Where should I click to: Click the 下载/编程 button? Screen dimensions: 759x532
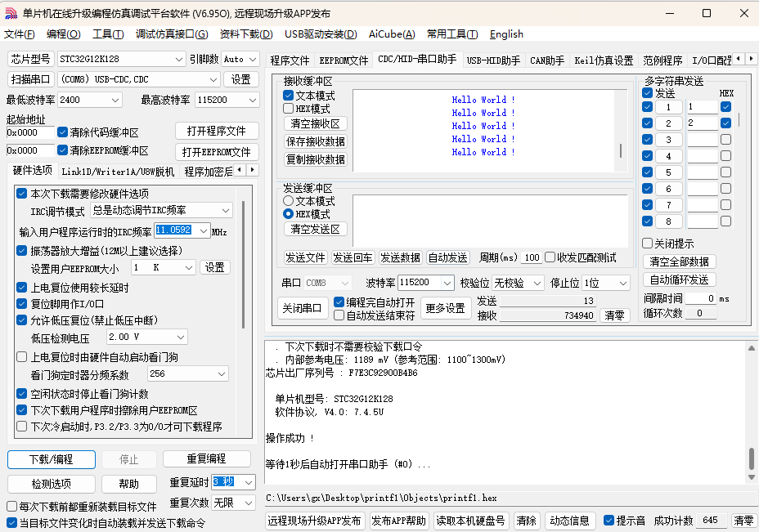[x=52, y=459]
